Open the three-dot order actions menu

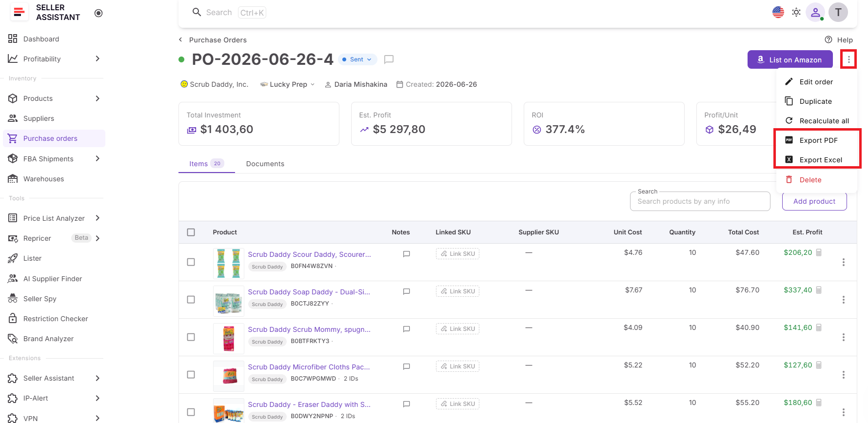(849, 59)
